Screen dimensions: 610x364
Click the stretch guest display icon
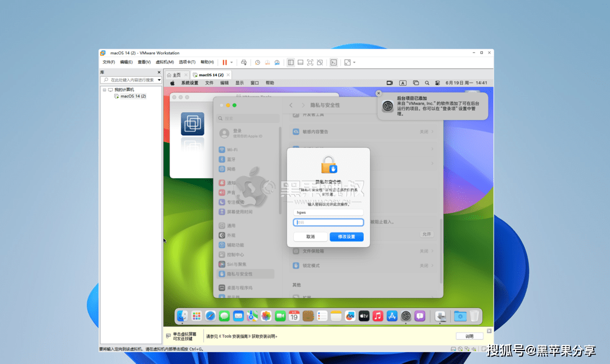point(347,62)
